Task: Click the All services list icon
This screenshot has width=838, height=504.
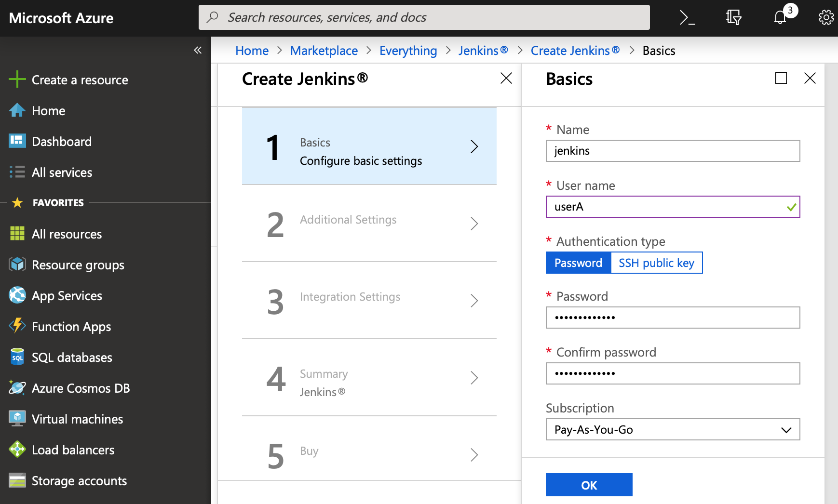Action: 17,172
